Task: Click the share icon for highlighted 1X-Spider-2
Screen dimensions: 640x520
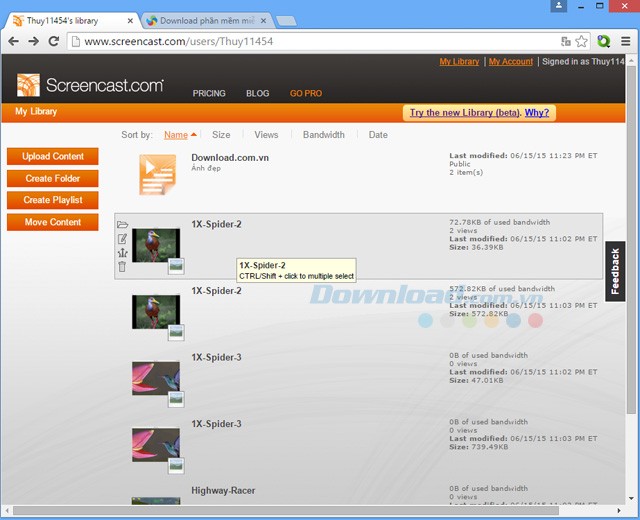Action: 122,253
